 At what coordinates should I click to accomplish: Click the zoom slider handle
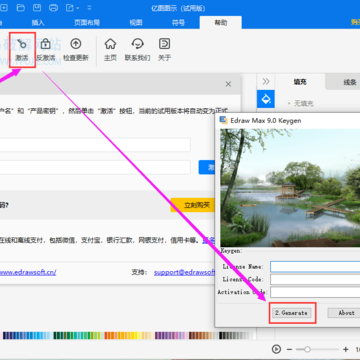[307, 349]
